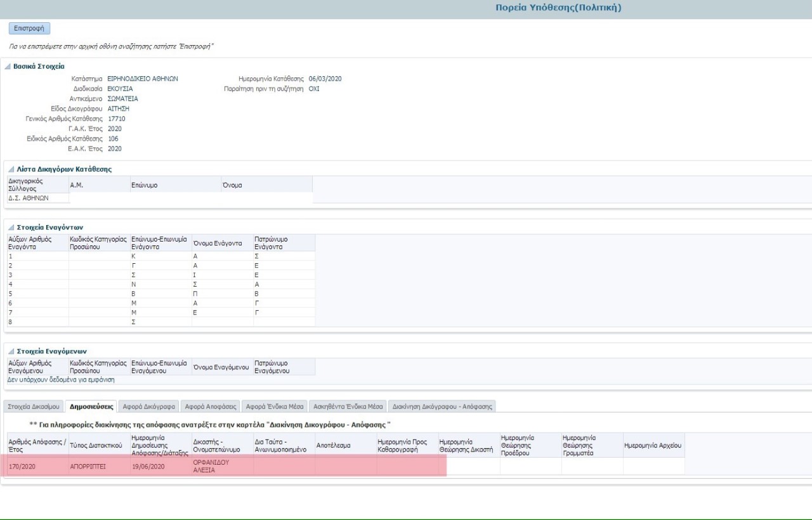Collapse the Λίστα Δικηγόρων Κατάθεσης section

[x=8, y=169]
